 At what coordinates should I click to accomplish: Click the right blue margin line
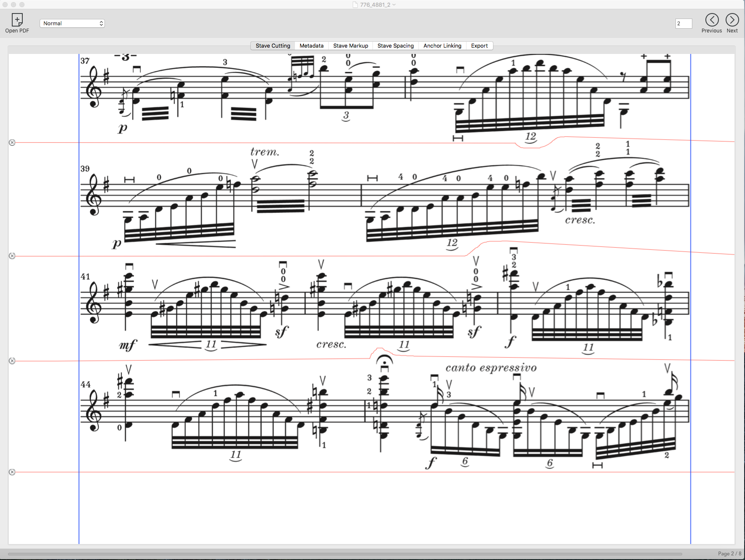(x=691, y=295)
